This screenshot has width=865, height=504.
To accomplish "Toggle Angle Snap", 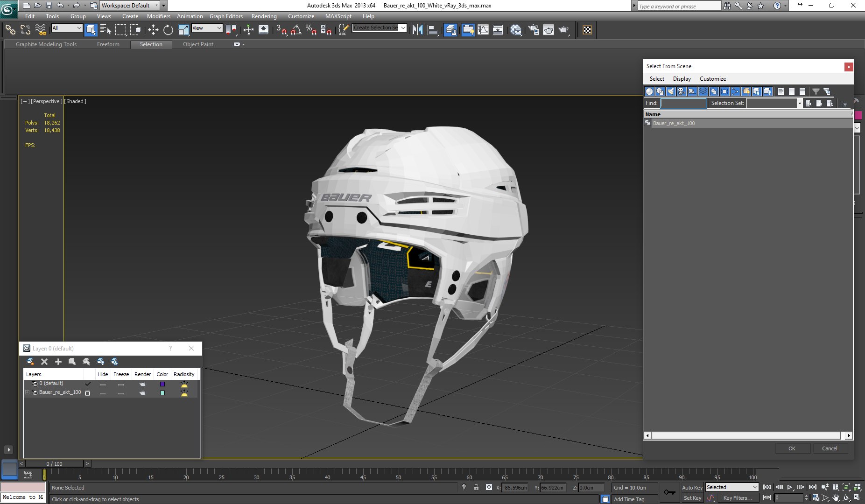I will coord(296,30).
